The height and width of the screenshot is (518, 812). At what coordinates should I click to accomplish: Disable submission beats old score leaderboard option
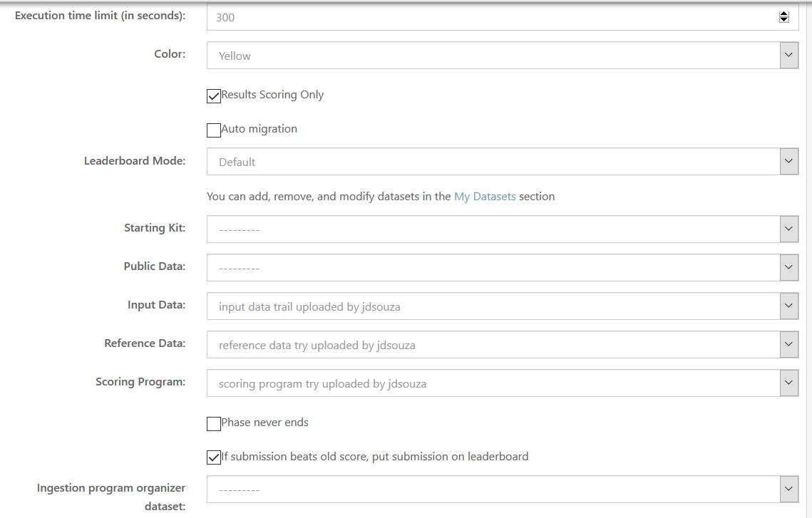[212, 457]
